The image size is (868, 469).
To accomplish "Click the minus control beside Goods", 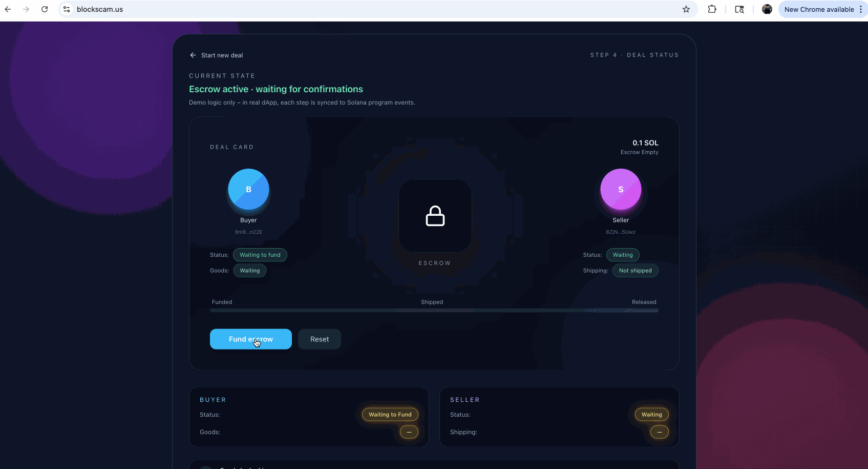I will [409, 432].
